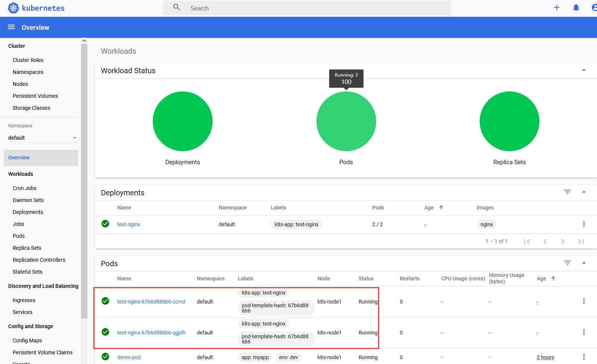The height and width of the screenshot is (364, 597).
Task: Go to next page of Deployments
Action: [563, 242]
